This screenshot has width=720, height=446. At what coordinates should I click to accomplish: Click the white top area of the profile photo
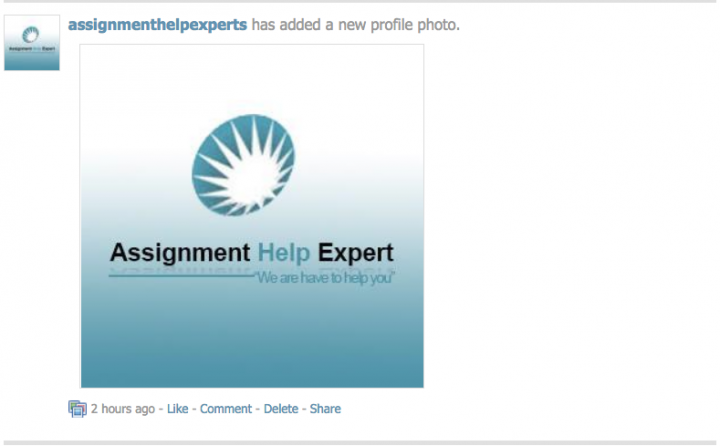(252, 76)
